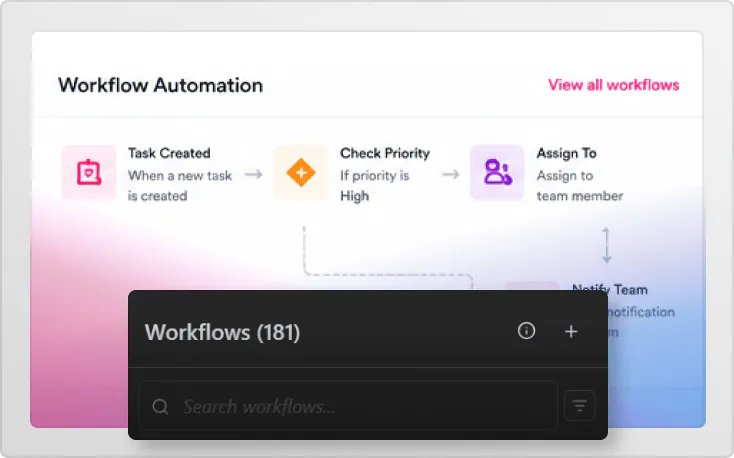Screen dimensions: 734x458
Task: Select the Task Created step title
Action: click(x=169, y=153)
